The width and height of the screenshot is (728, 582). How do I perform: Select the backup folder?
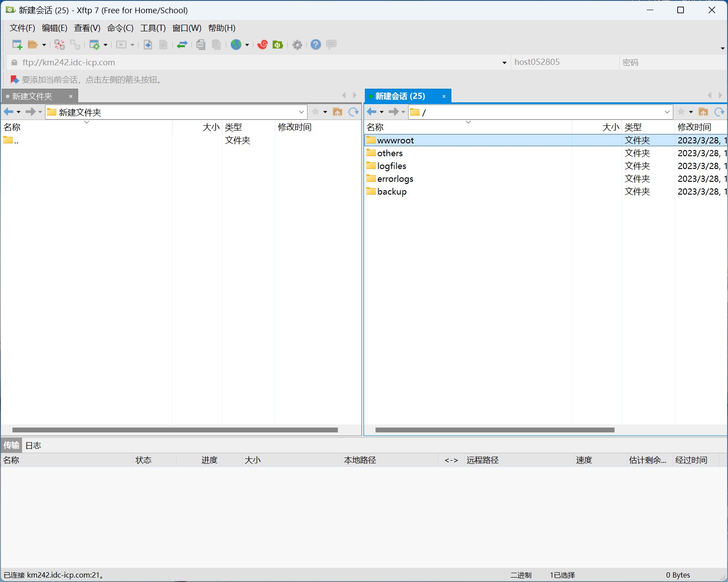pos(392,191)
